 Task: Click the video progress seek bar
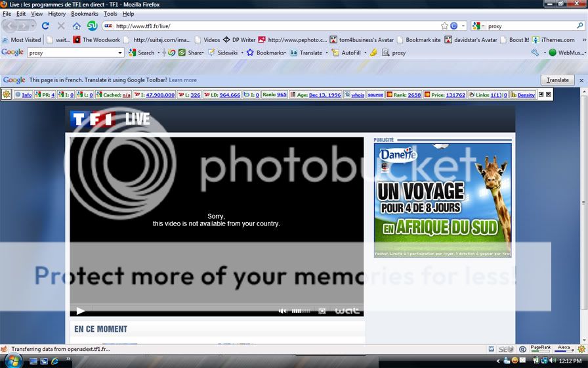[184, 310]
